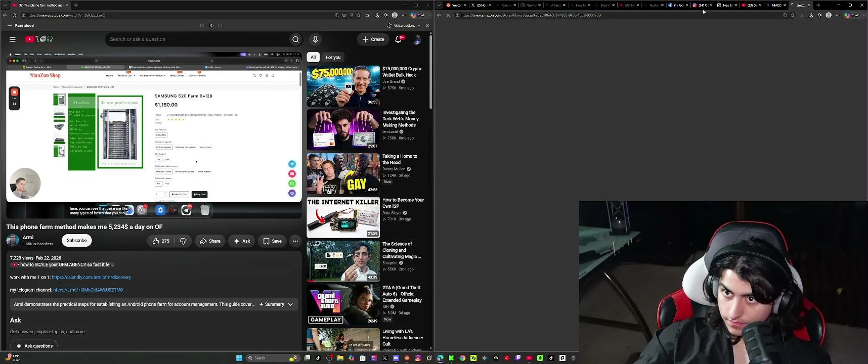Select the For you filter chip
The height and width of the screenshot is (364, 868).
tap(333, 57)
